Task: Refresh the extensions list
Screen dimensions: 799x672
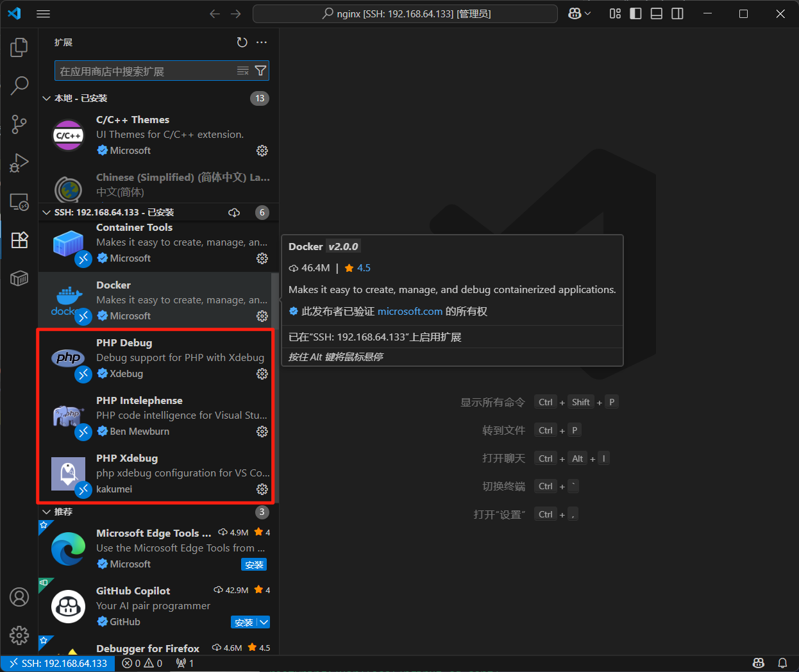Action: (242, 42)
